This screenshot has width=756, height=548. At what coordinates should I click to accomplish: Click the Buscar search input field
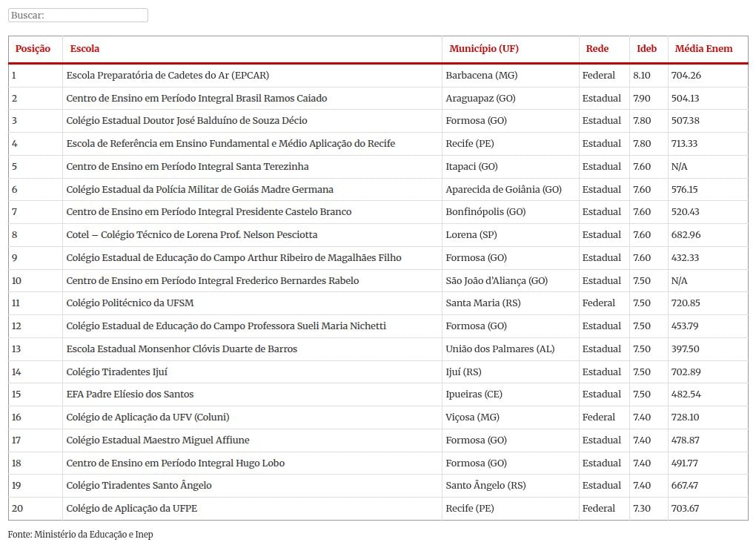point(78,15)
